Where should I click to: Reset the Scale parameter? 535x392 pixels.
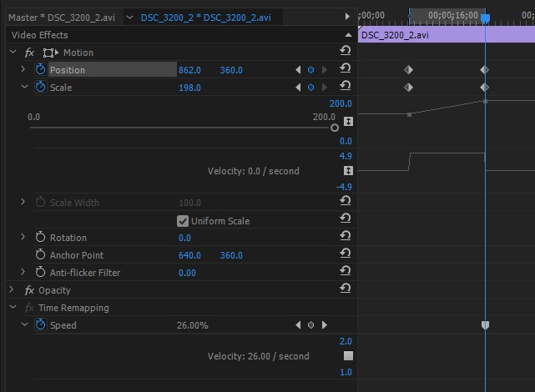click(x=346, y=86)
